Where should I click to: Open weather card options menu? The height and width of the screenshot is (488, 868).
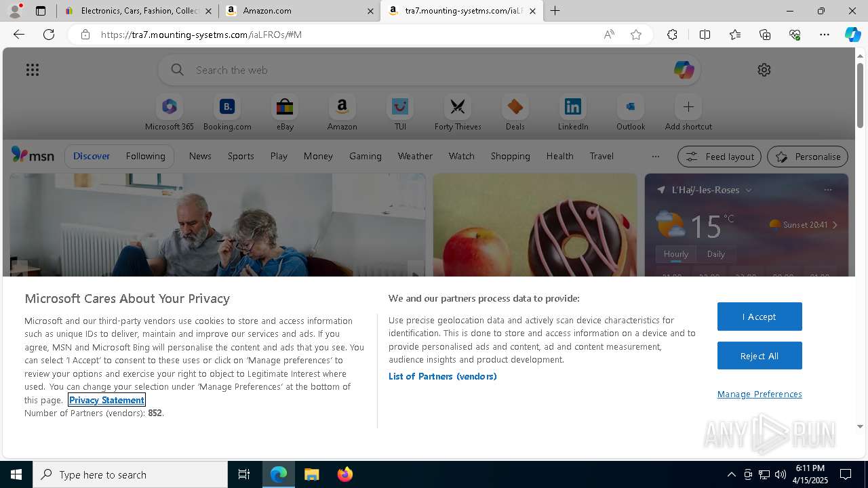[x=828, y=190]
